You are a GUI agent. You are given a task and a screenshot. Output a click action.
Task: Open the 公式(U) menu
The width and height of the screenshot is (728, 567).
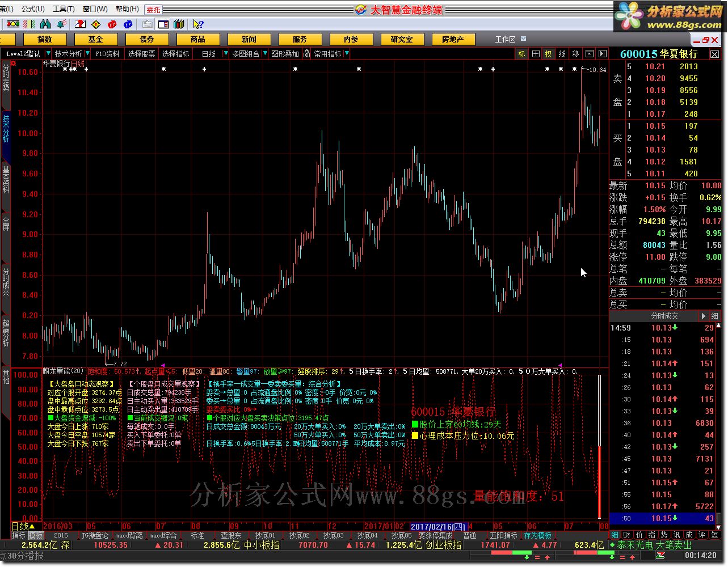pos(32,9)
